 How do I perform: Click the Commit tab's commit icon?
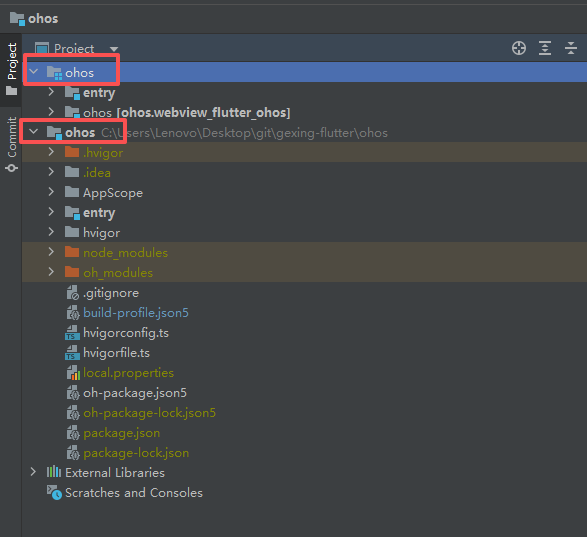[x=12, y=168]
